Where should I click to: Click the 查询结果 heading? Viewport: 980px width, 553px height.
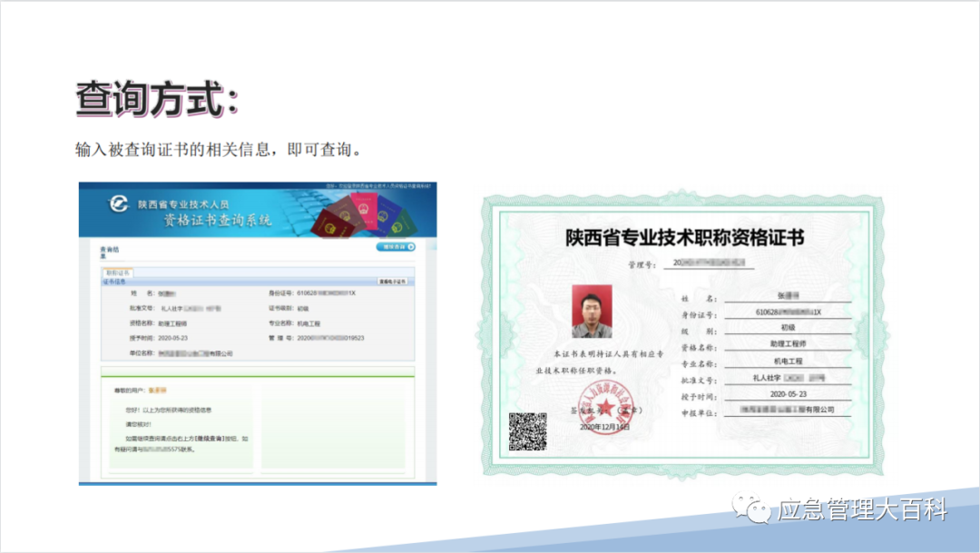(109, 252)
